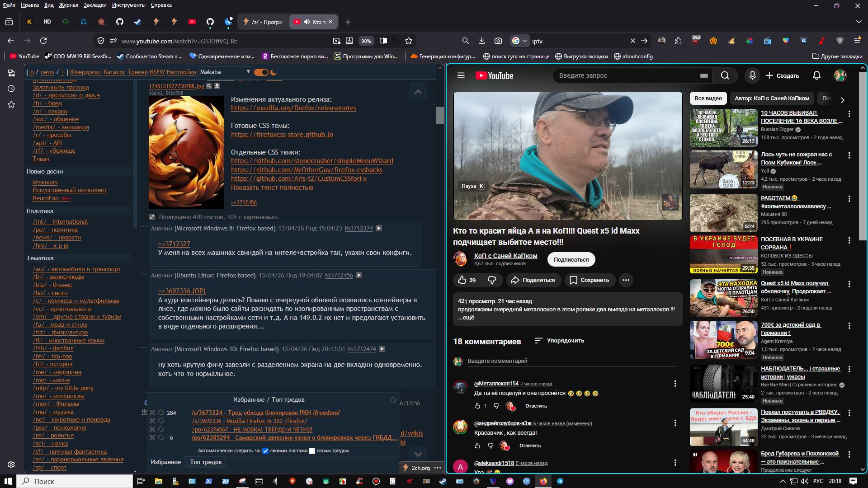Reload the current page in Firefox
This screenshot has width=868, height=488.
[x=43, y=41]
